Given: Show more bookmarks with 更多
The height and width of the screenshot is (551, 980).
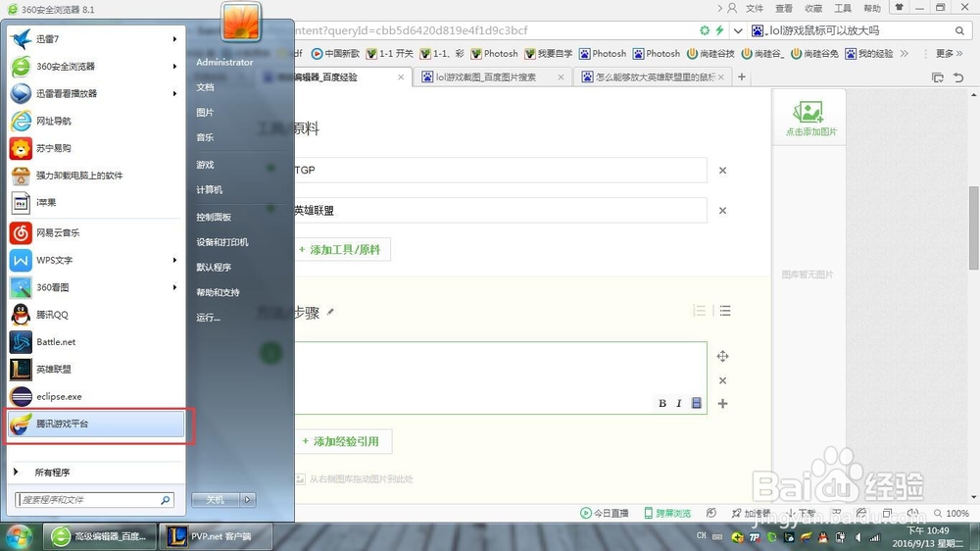Looking at the screenshot, I should [948, 54].
